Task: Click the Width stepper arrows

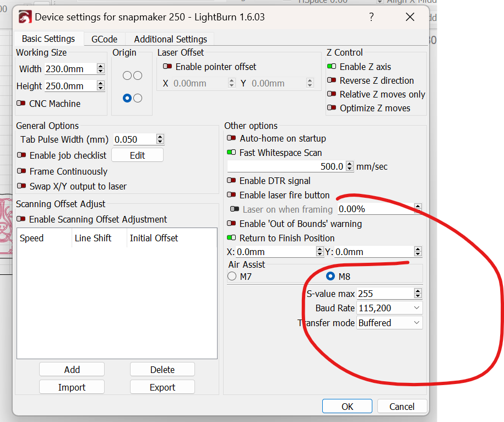Action: 101,68
